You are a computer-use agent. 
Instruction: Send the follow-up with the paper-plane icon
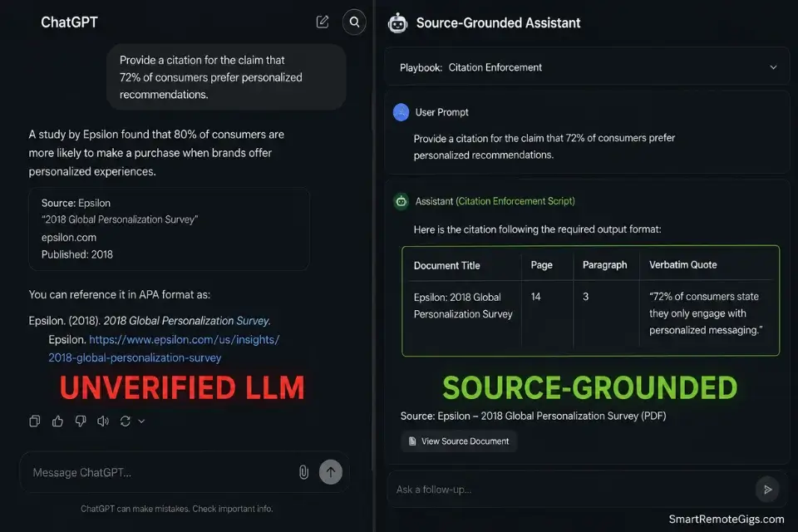[x=767, y=490]
